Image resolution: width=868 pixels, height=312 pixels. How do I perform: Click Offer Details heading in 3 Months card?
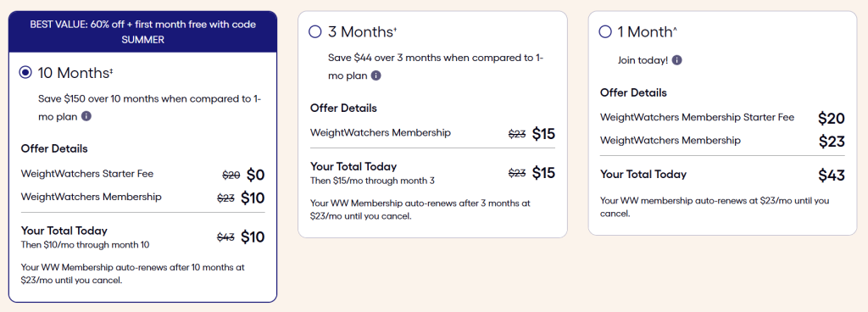pyautogui.click(x=343, y=108)
